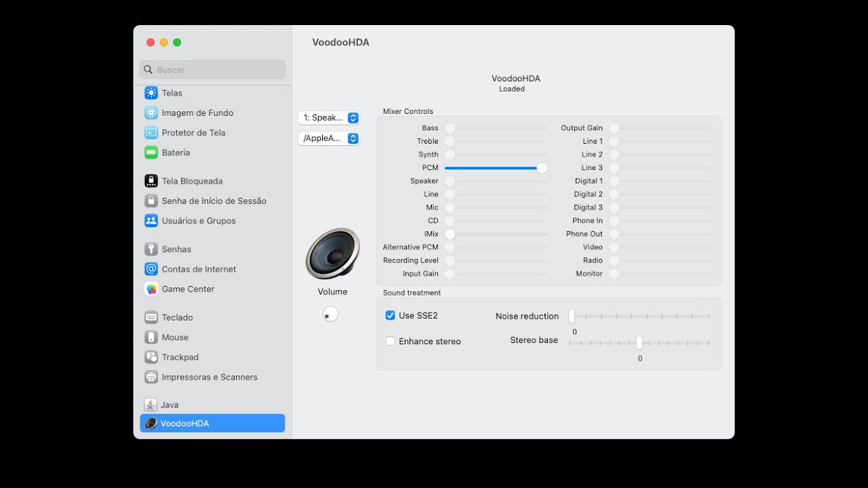The width and height of the screenshot is (868, 488).
Task: Open Senha de Início de Sessão icon
Action: click(x=151, y=201)
